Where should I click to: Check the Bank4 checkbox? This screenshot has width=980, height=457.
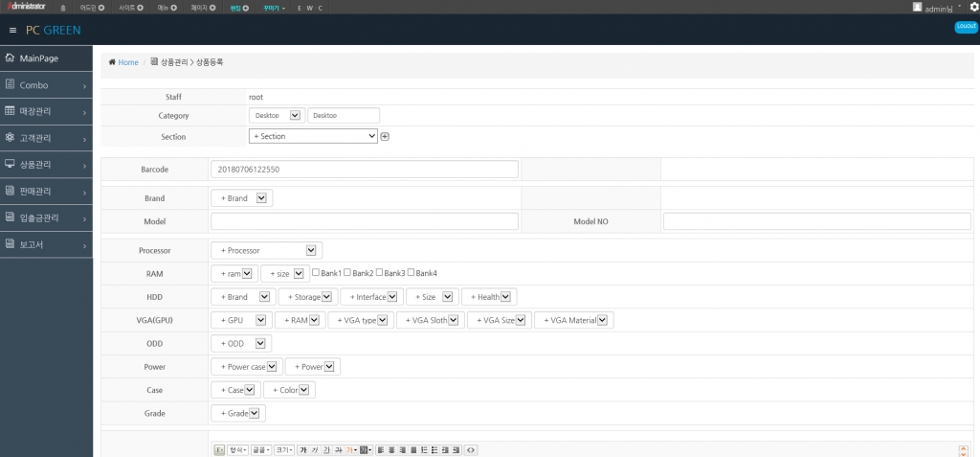pyautogui.click(x=412, y=273)
